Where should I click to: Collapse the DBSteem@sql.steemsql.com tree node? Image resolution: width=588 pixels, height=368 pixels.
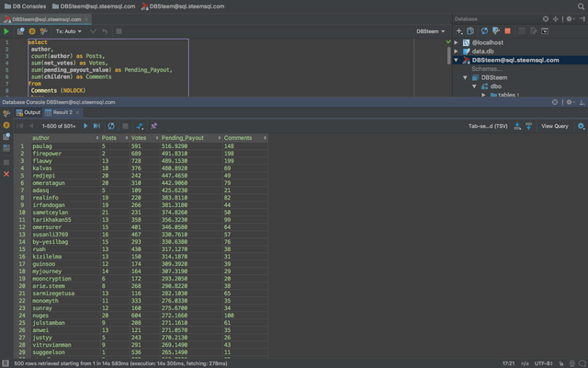point(456,60)
